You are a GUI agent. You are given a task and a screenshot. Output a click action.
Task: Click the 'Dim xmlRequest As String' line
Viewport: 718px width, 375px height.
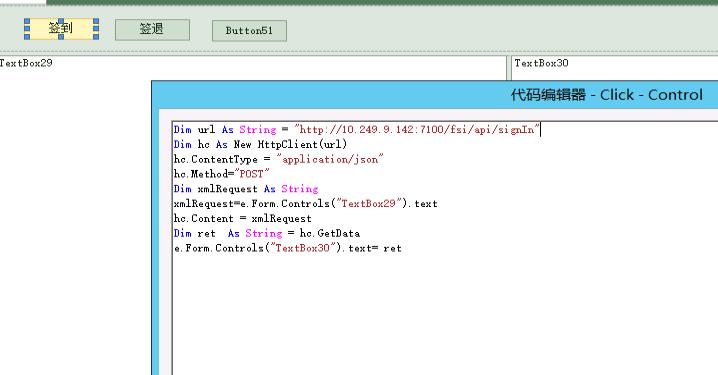click(x=245, y=189)
